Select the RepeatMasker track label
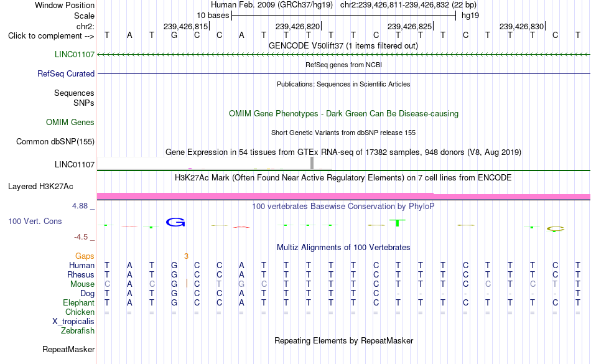Screen dimensions: 591x364 (68, 349)
